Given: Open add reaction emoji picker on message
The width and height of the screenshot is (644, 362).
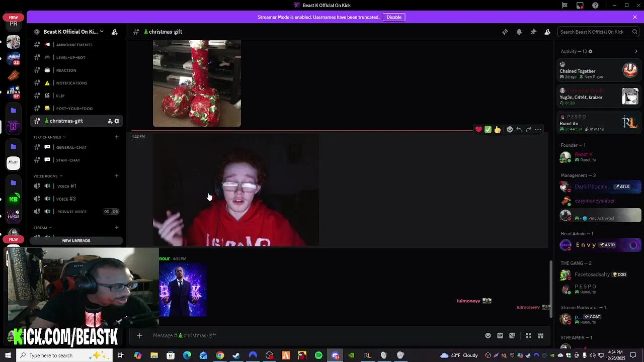Looking at the screenshot, I should (510, 130).
